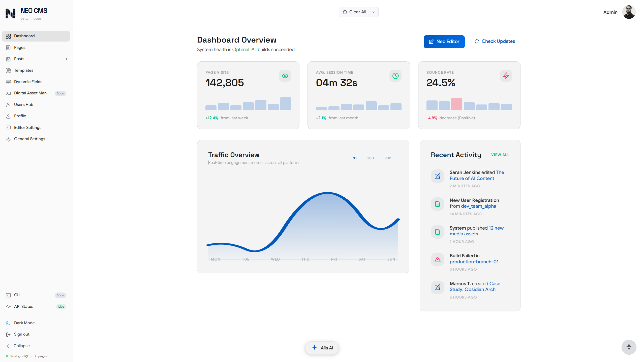This screenshot has width=644, height=362.
Task: Open General Settings menu item
Action: tap(29, 139)
